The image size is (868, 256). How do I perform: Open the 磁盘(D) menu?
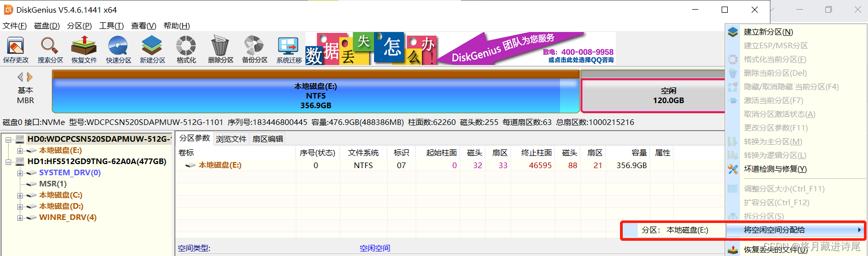coord(47,26)
